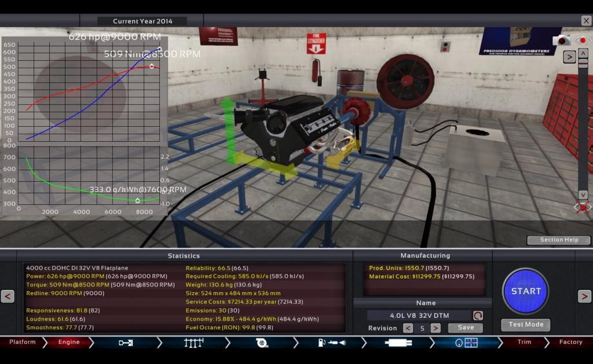Image resolution: width=593 pixels, height=364 pixels.
Task: Edit the engine name field 4.0L V8 32V DTM
Action: click(419, 315)
